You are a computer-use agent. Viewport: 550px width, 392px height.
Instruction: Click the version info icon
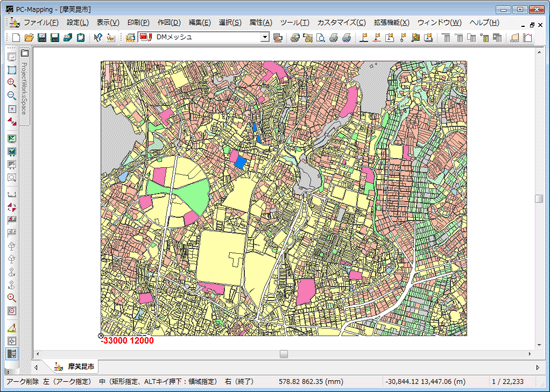pyautogui.click(x=111, y=37)
